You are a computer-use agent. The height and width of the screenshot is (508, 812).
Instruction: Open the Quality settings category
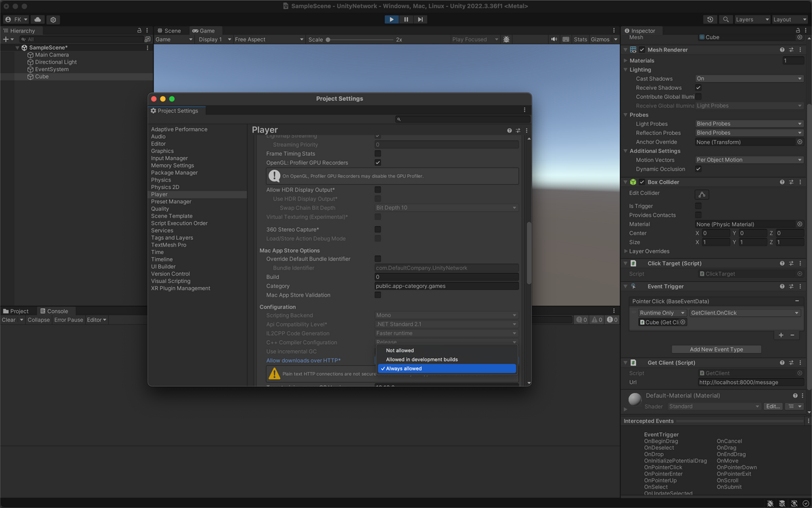pyautogui.click(x=160, y=209)
